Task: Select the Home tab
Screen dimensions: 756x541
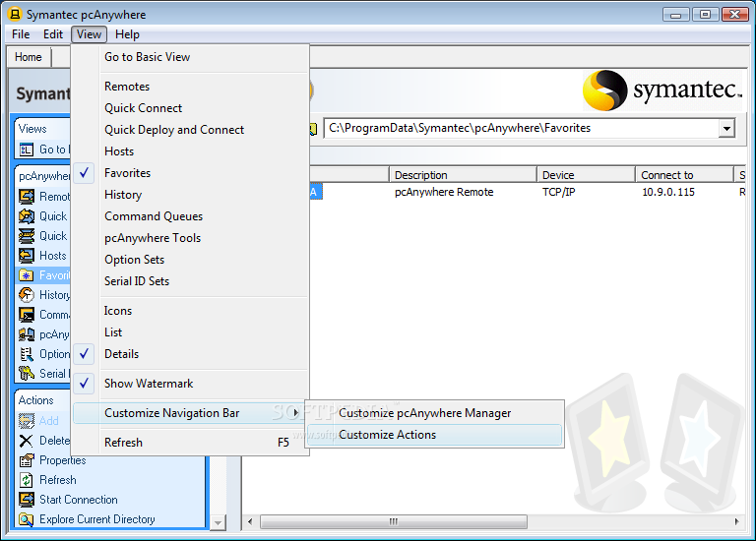Action: (x=28, y=57)
